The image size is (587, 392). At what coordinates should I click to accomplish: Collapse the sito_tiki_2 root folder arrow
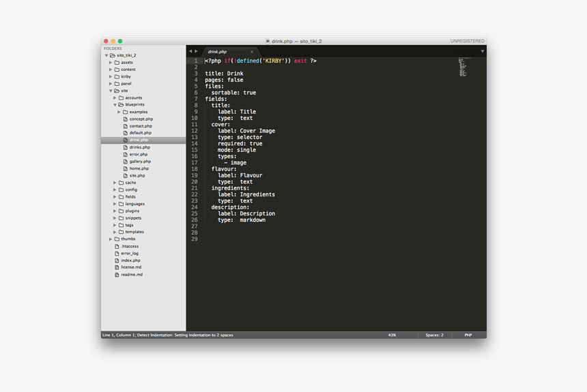tap(106, 55)
